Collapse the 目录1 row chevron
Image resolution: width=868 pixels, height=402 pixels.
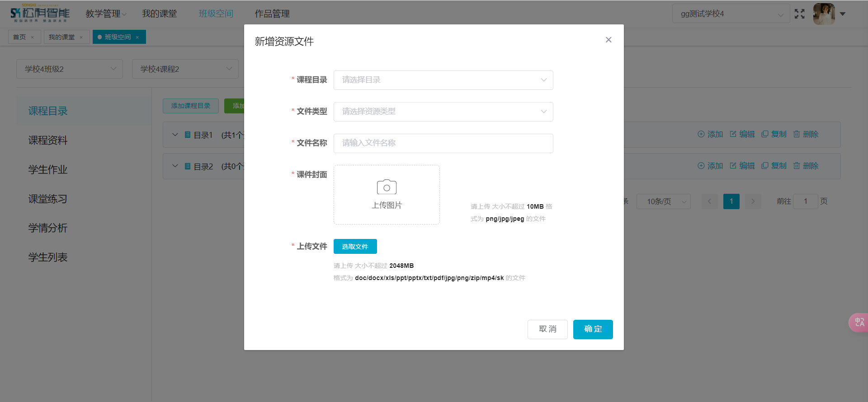click(175, 135)
